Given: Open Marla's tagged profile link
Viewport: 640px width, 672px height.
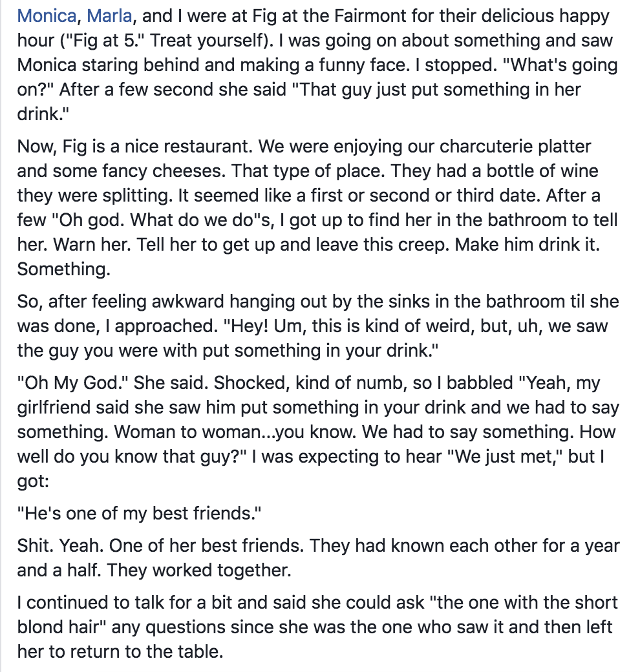Looking at the screenshot, I should 110,16.
